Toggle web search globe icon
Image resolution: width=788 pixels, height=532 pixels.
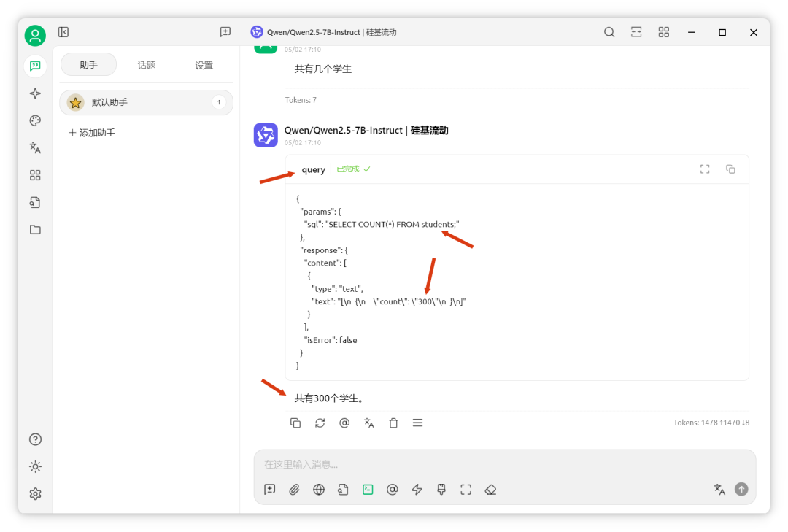coord(319,489)
